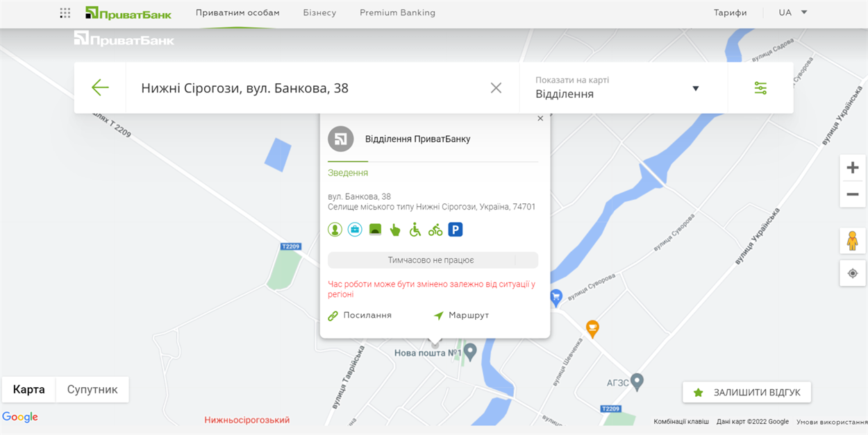Click the chain link icon beside Посилання
This screenshot has width=868, height=435.
click(333, 316)
